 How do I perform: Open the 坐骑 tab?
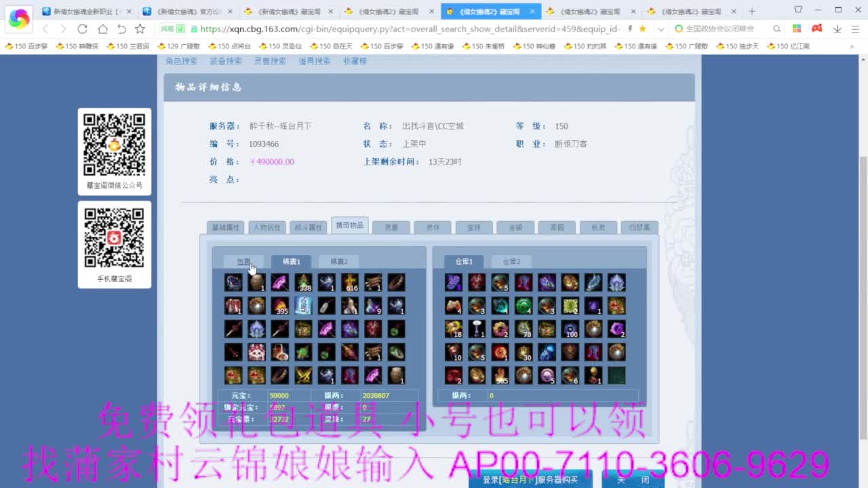[x=515, y=228]
